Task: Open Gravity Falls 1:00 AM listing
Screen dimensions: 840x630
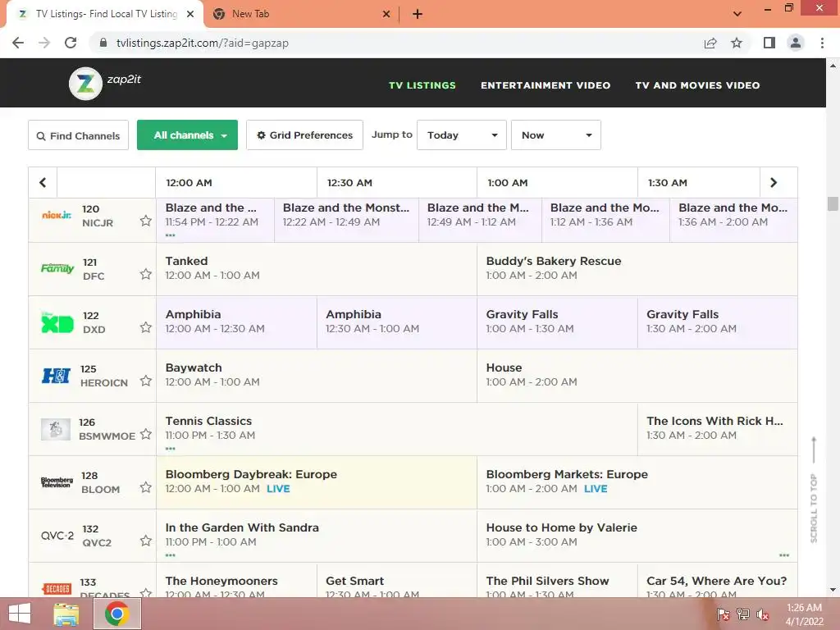Action: (557, 322)
